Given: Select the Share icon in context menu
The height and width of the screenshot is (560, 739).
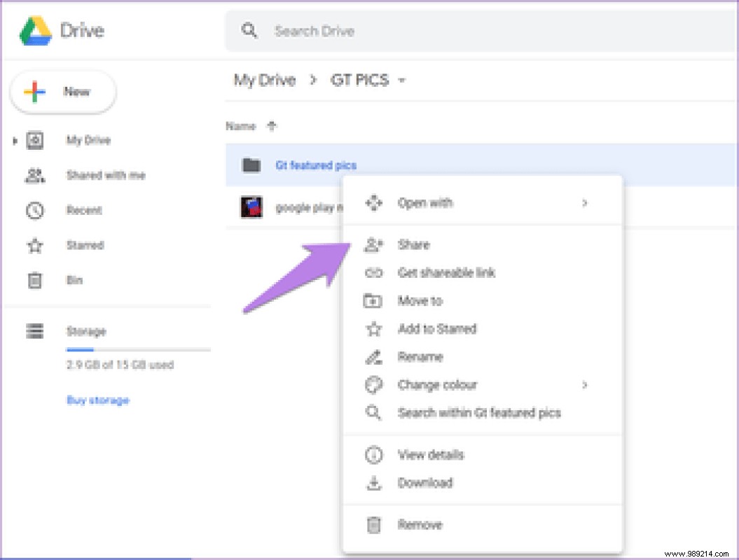Looking at the screenshot, I should 374,244.
